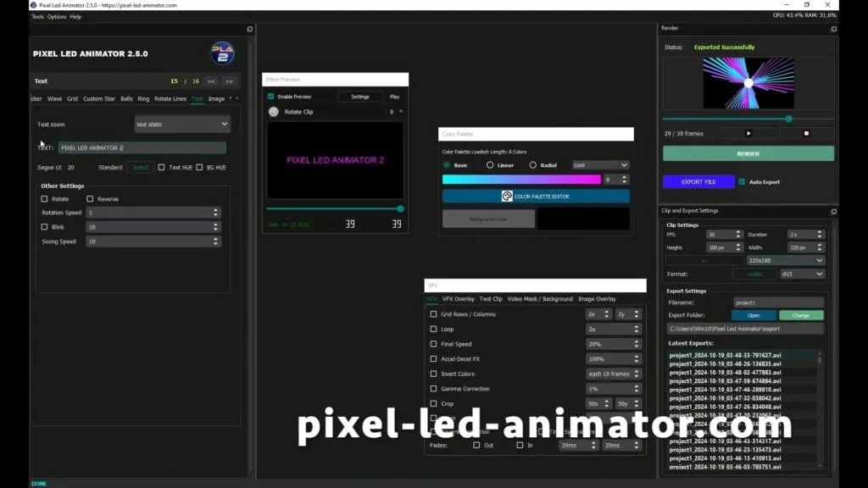The width and height of the screenshot is (868, 488).
Task: Toggle Enable Preview checkbox
Action: coord(270,97)
